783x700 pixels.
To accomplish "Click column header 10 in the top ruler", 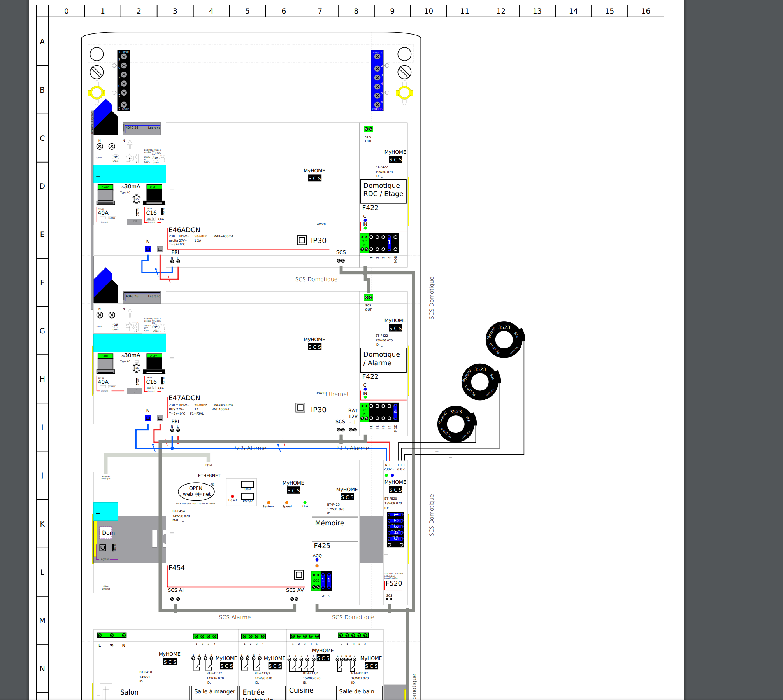I will click(428, 11).
